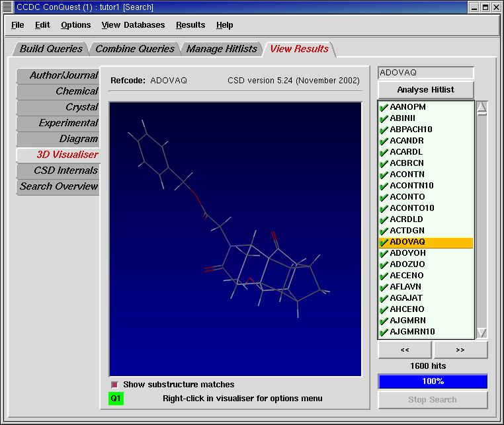
Task: Switch to the Build Queries tab
Action: 51,49
